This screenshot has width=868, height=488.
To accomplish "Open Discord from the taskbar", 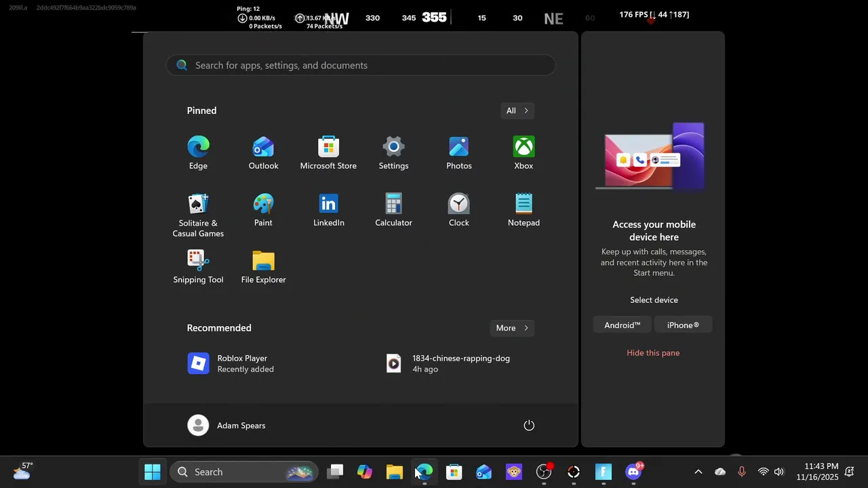I will (633, 472).
